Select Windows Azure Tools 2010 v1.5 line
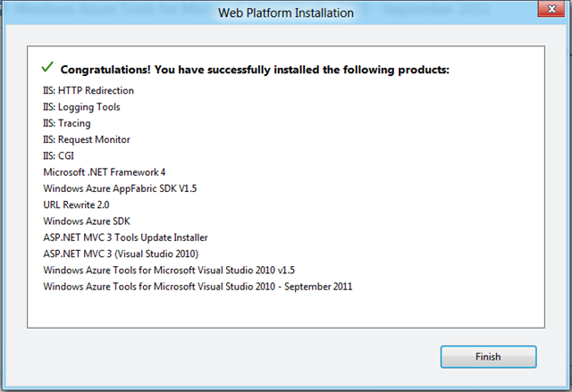This screenshot has width=572, height=392. click(x=169, y=270)
